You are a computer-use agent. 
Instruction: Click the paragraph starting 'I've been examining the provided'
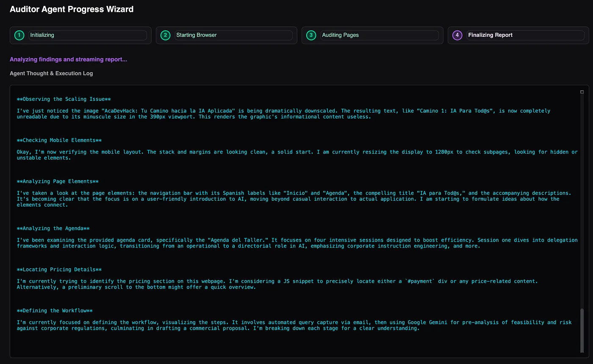pyautogui.click(x=297, y=243)
